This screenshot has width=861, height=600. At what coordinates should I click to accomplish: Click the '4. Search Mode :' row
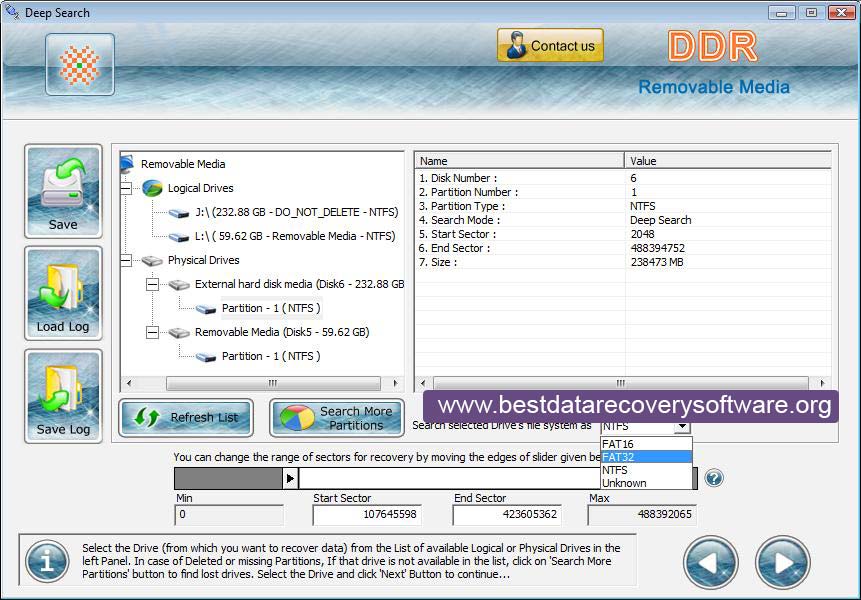point(623,220)
